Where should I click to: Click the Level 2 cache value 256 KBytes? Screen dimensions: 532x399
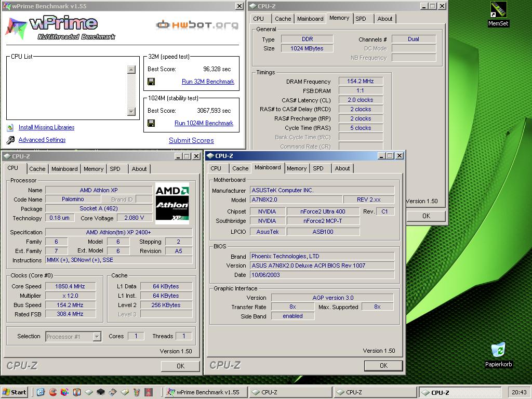coord(166,305)
